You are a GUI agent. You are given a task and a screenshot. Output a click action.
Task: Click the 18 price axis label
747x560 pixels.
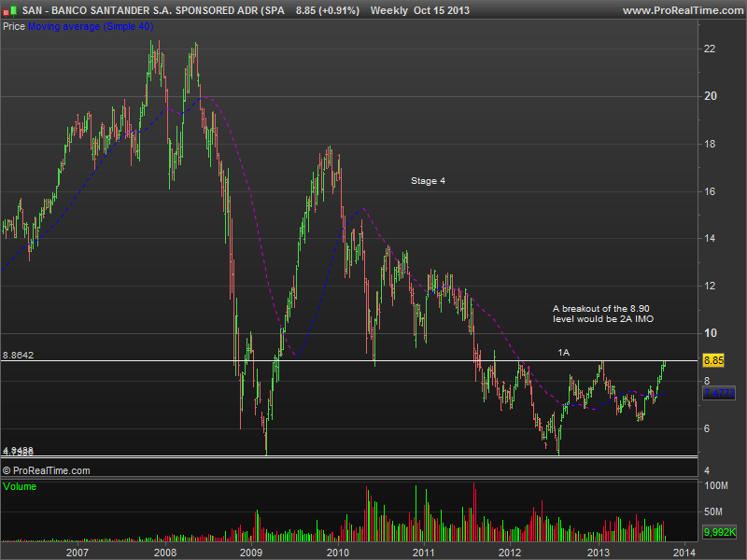coord(710,144)
